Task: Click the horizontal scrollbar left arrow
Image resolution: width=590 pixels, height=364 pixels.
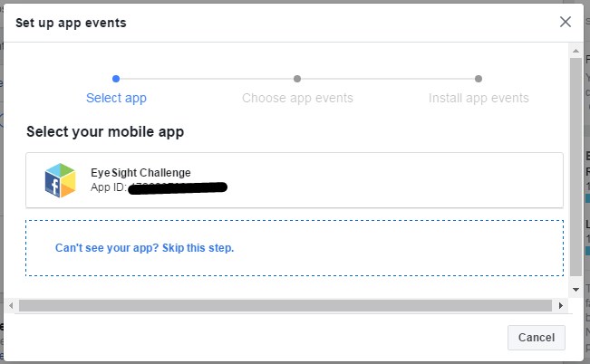Action: tap(11, 305)
